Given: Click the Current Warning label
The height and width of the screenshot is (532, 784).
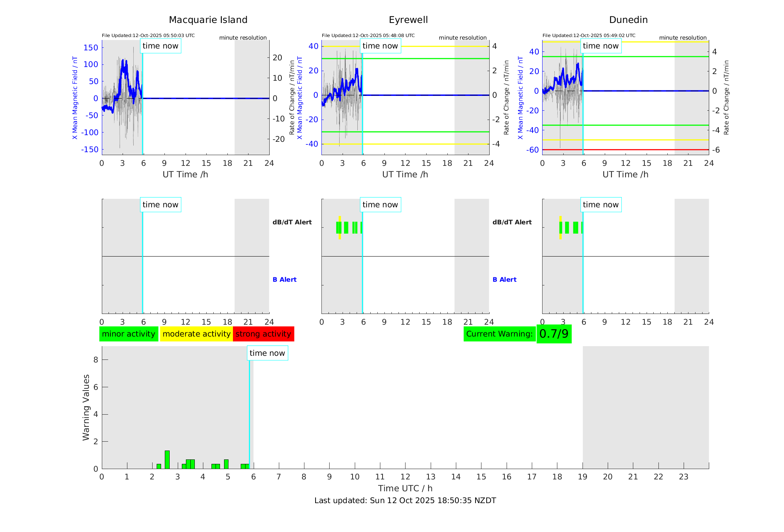Looking at the screenshot, I should [x=499, y=334].
